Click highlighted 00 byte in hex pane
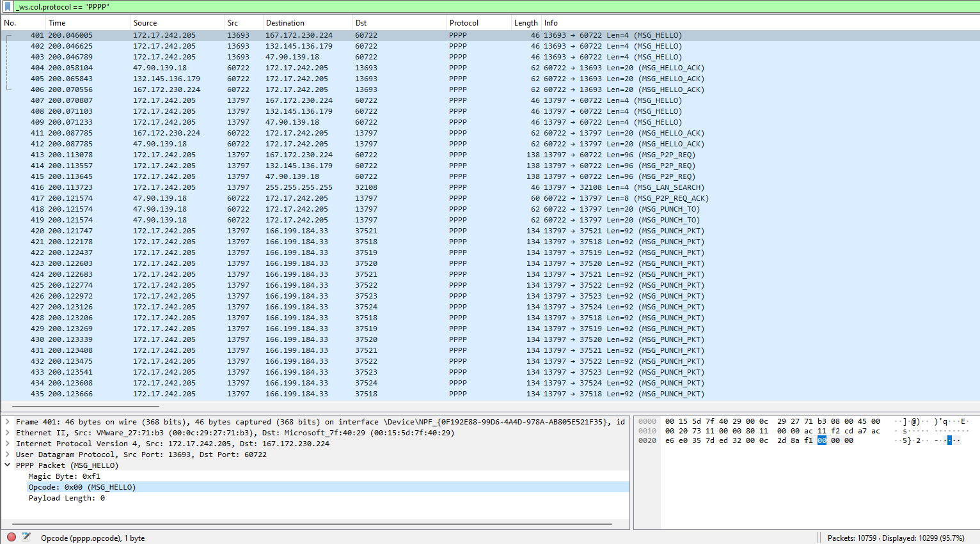Viewport: 980px width, 544px height. [821, 440]
